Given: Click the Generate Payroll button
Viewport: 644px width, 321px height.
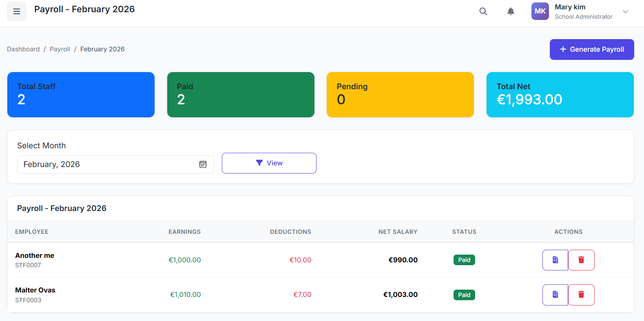Looking at the screenshot, I should 591,49.
